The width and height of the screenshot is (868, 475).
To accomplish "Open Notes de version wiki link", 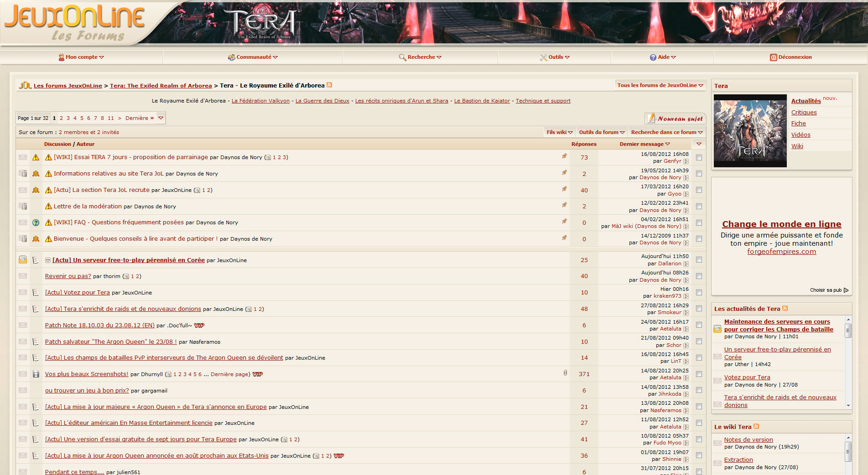I will pos(748,439).
